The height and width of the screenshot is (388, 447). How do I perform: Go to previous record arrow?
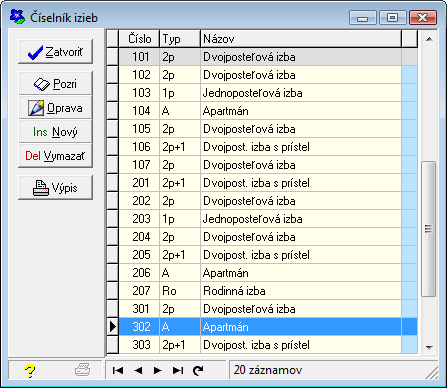pos(138,370)
